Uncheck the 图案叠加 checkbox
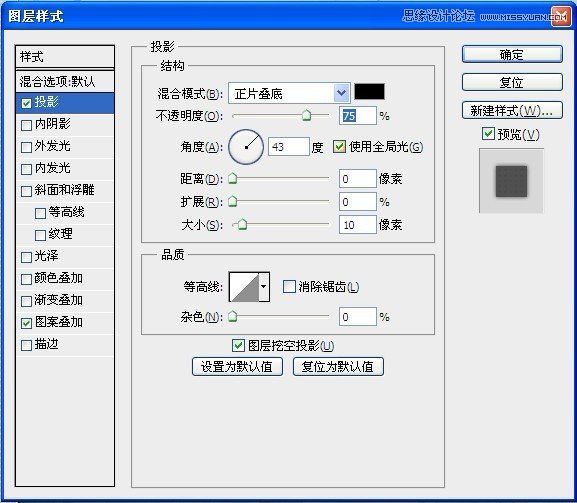 point(26,323)
